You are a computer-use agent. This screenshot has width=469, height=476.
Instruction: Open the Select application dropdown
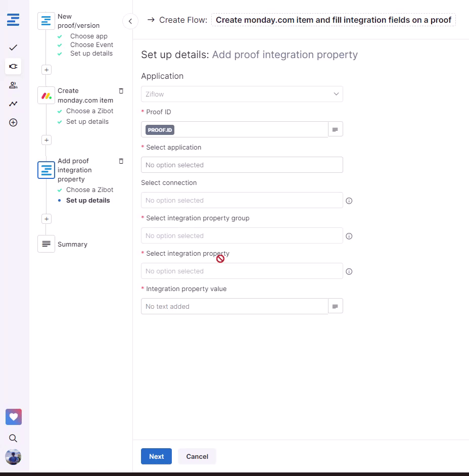242,165
